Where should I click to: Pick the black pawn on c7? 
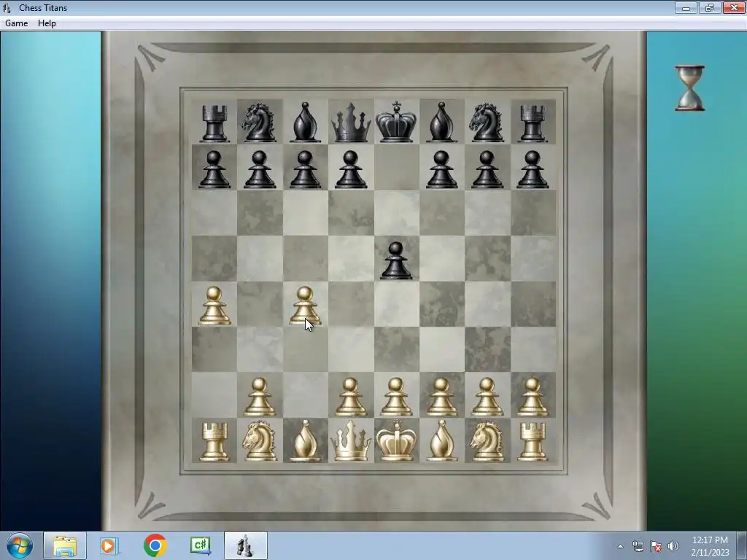(305, 169)
